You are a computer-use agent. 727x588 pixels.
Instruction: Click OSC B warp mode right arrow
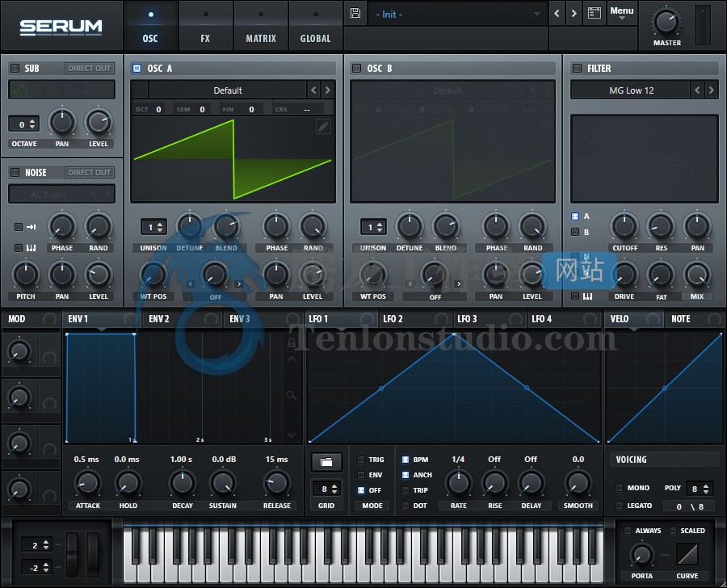(459, 283)
